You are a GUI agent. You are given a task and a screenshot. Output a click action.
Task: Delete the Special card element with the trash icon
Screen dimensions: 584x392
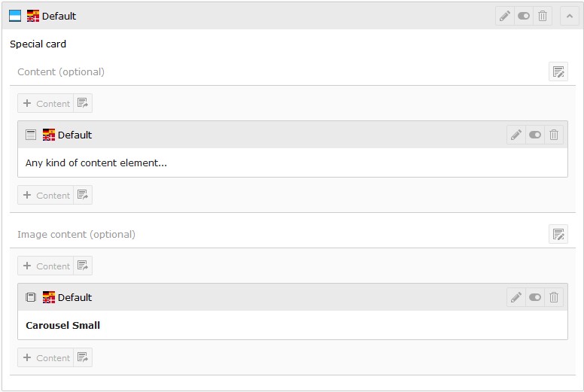pyautogui.click(x=543, y=16)
